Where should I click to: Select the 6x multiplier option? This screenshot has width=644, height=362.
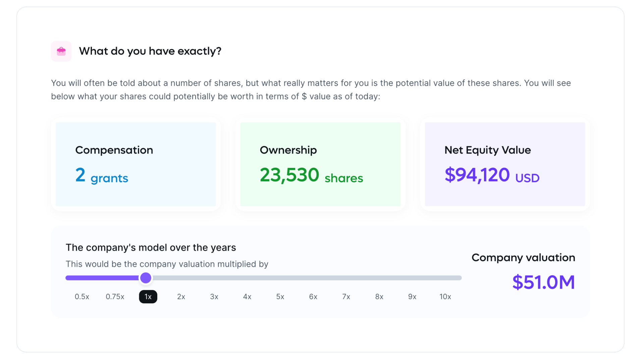click(313, 297)
